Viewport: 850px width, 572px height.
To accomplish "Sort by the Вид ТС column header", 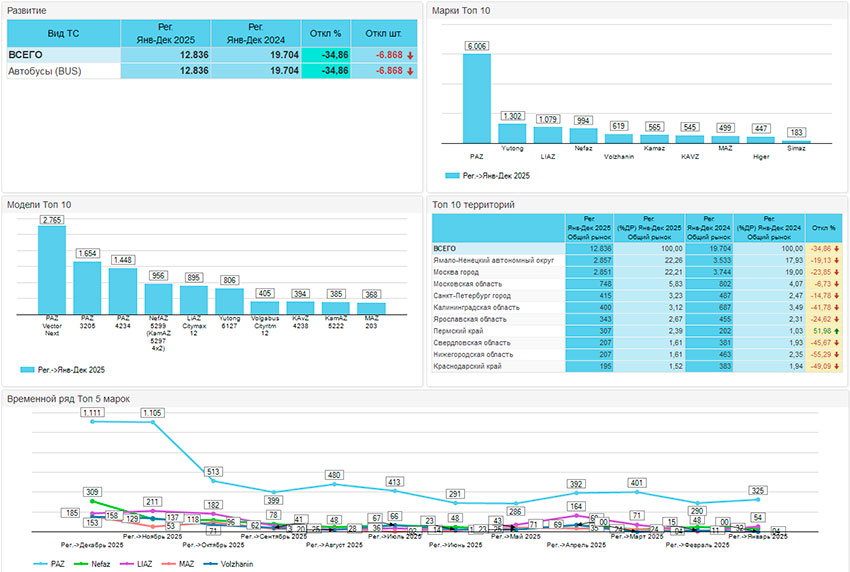I will (62, 33).
